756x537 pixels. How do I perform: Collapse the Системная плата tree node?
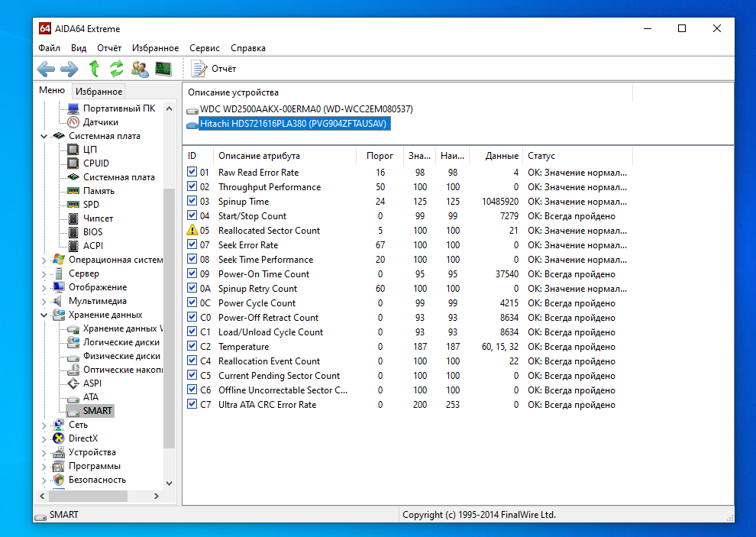(x=44, y=136)
